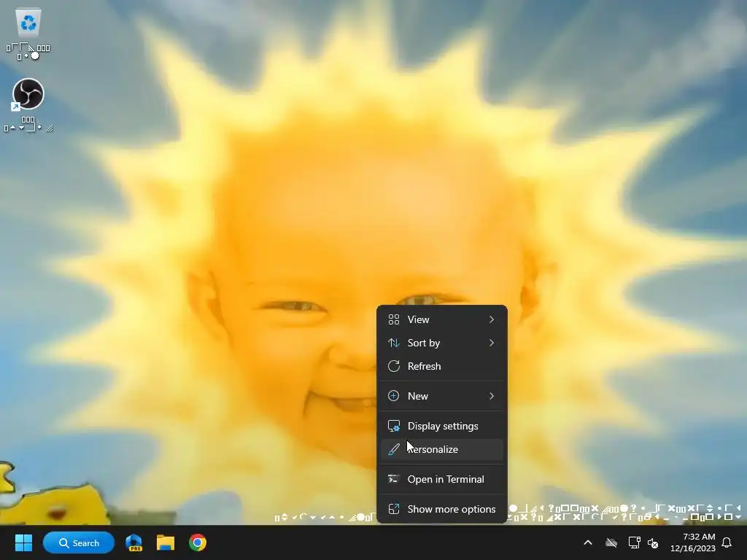Expand the chevron beside Sort by

[x=492, y=343]
